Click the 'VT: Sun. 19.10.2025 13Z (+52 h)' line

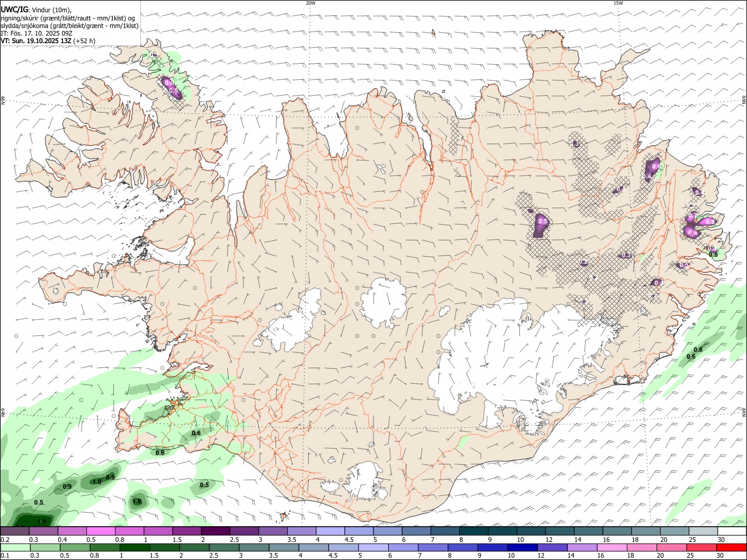[48, 41]
